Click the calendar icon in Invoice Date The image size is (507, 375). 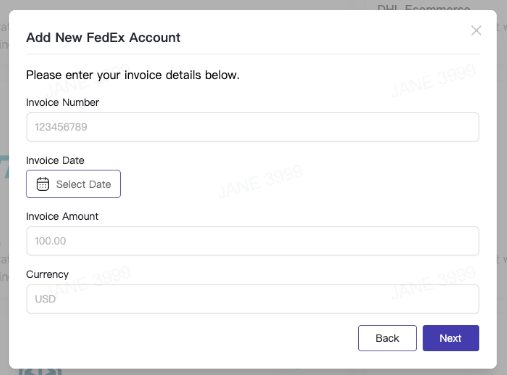click(43, 184)
